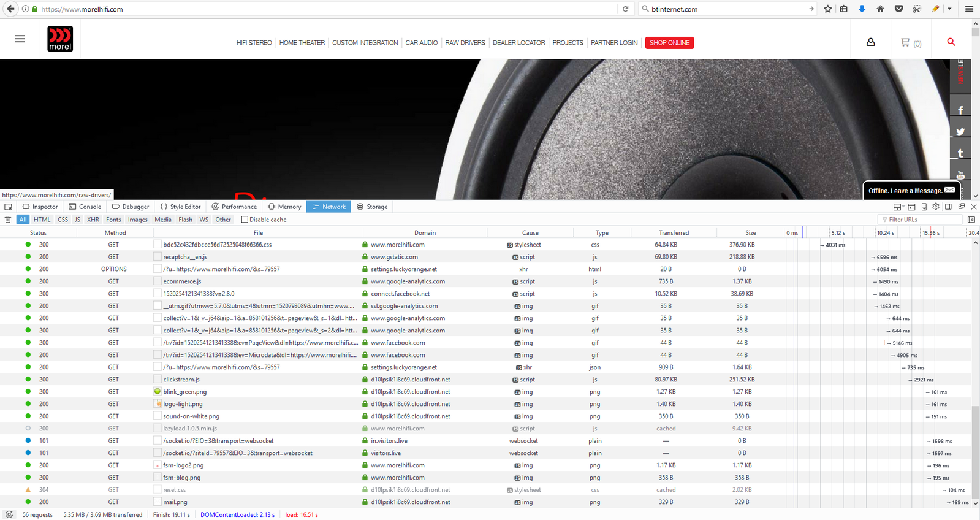Switch to the Console tab
This screenshot has width=980, height=520.
coord(85,207)
